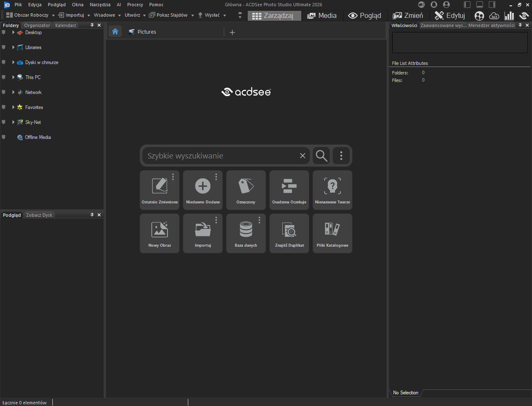
Task: Click the Importuj folder tile
Action: point(203,233)
